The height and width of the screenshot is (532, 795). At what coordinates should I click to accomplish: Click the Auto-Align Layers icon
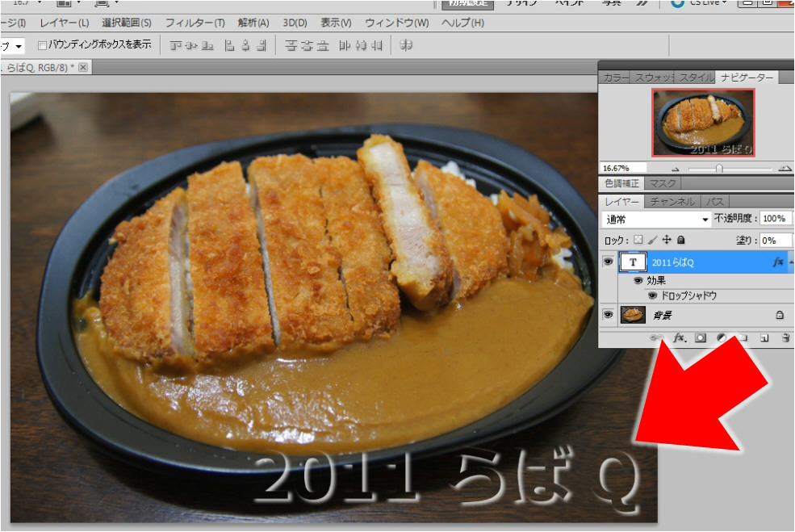point(406,45)
